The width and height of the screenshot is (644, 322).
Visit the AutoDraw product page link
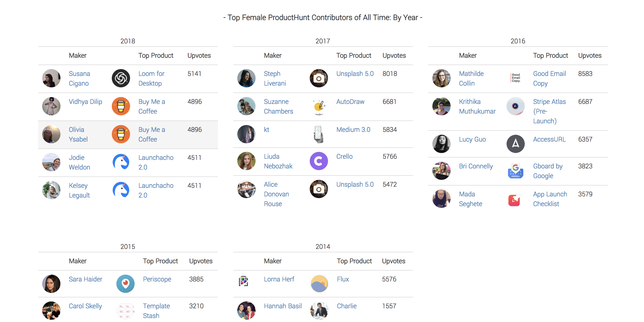tap(350, 102)
